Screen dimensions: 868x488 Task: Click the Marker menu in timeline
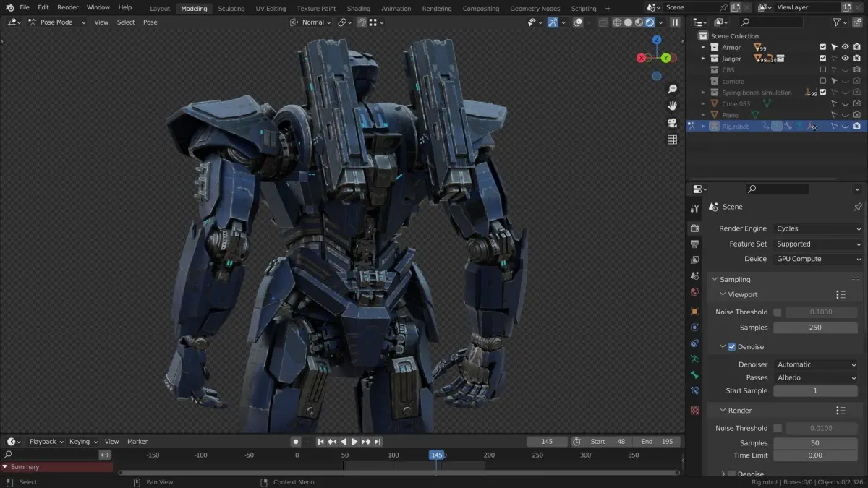click(137, 442)
